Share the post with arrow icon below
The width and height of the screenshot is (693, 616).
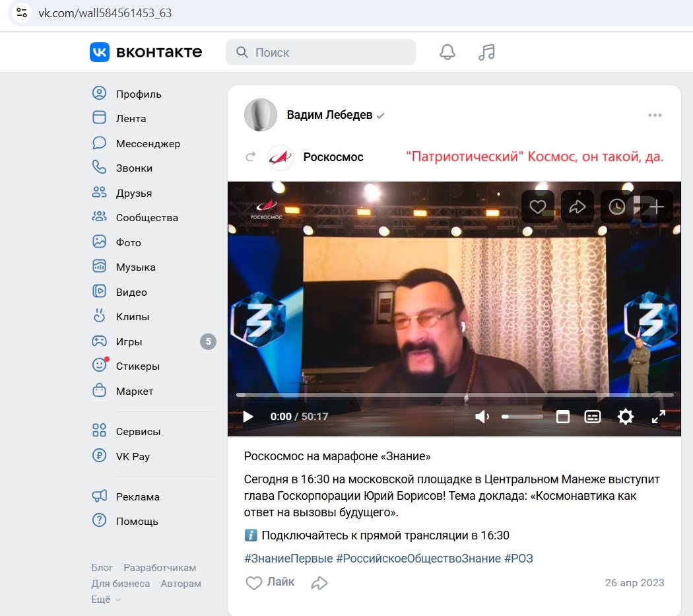[319, 583]
